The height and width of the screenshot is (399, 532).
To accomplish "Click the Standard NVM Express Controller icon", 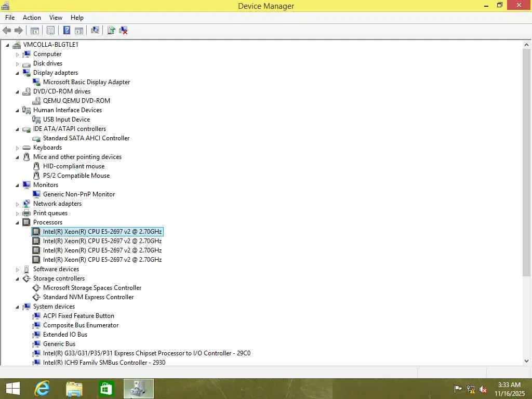I will tap(36, 297).
